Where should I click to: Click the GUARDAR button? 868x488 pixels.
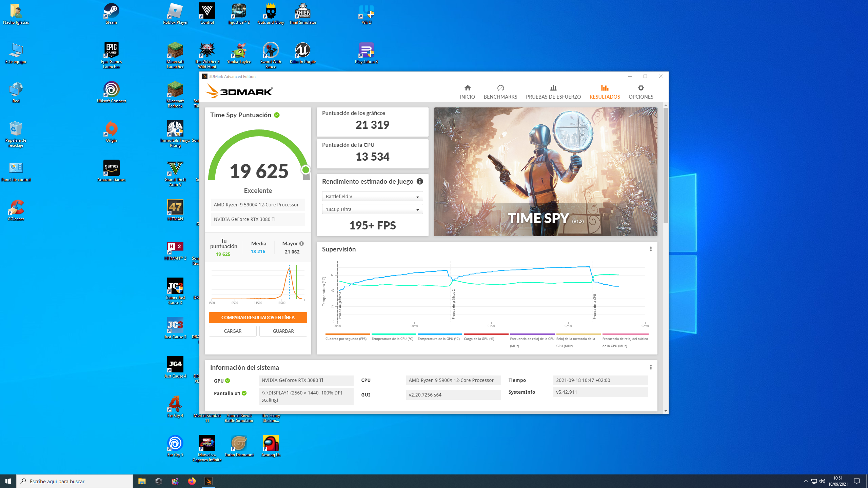(x=283, y=331)
